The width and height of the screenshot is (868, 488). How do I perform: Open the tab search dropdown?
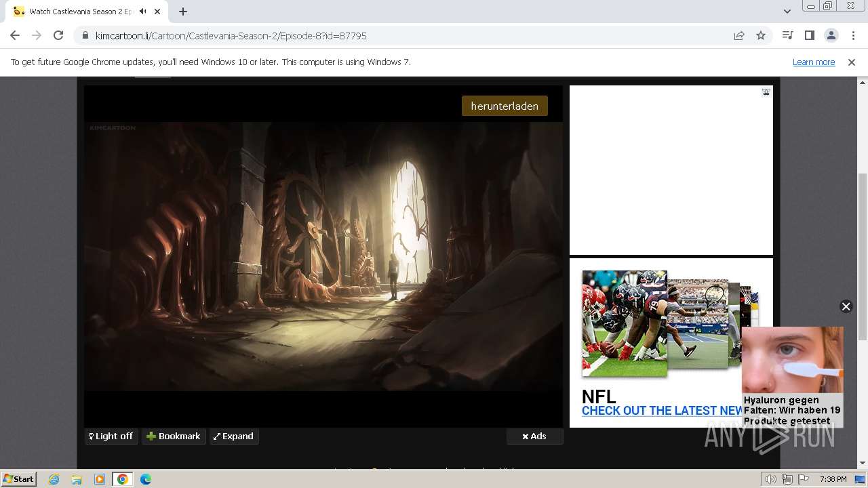(x=787, y=12)
